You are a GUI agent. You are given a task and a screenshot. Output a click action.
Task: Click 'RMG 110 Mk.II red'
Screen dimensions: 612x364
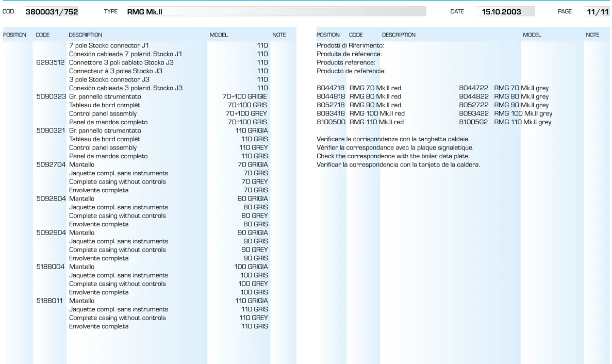tap(376, 122)
